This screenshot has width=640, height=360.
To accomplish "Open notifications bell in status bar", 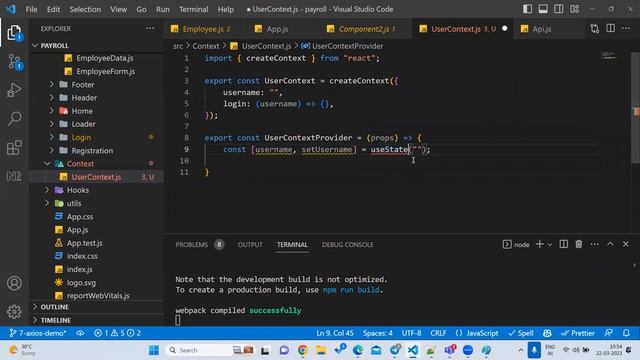I will point(626,333).
